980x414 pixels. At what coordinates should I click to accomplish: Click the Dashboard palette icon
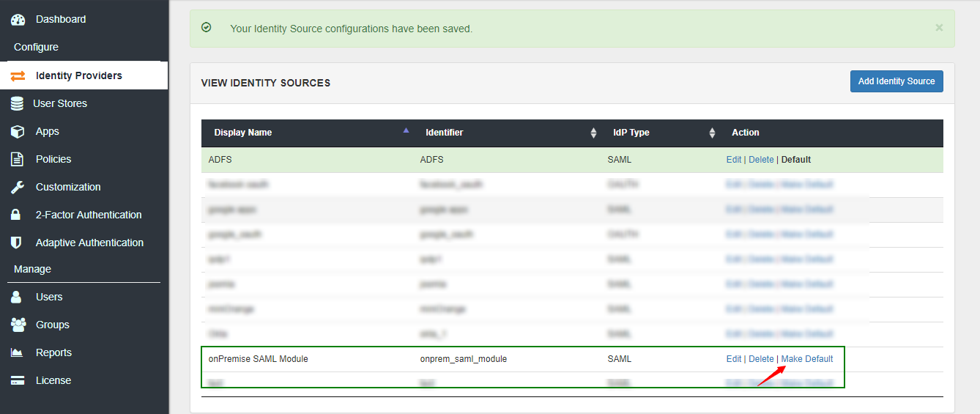pyautogui.click(x=18, y=20)
